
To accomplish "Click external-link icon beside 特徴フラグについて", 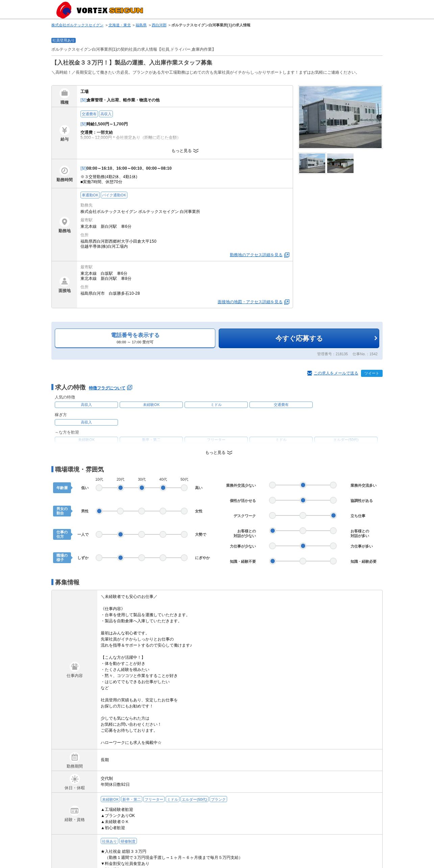I will click(129, 388).
